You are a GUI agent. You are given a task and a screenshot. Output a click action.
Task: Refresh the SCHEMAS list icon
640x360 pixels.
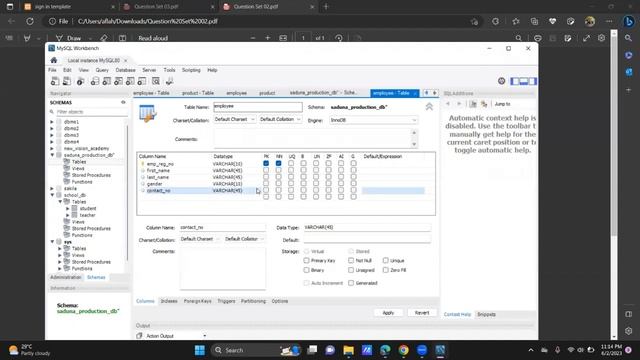[123, 102]
